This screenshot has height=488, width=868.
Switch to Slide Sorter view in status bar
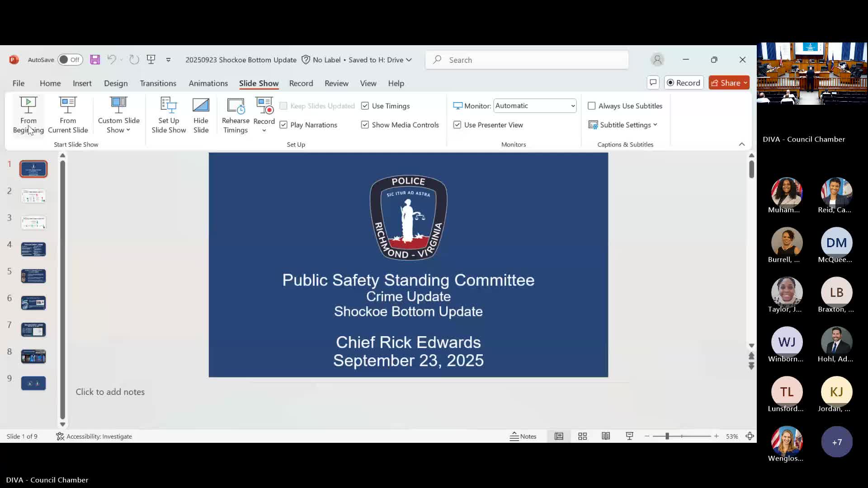(582, 436)
